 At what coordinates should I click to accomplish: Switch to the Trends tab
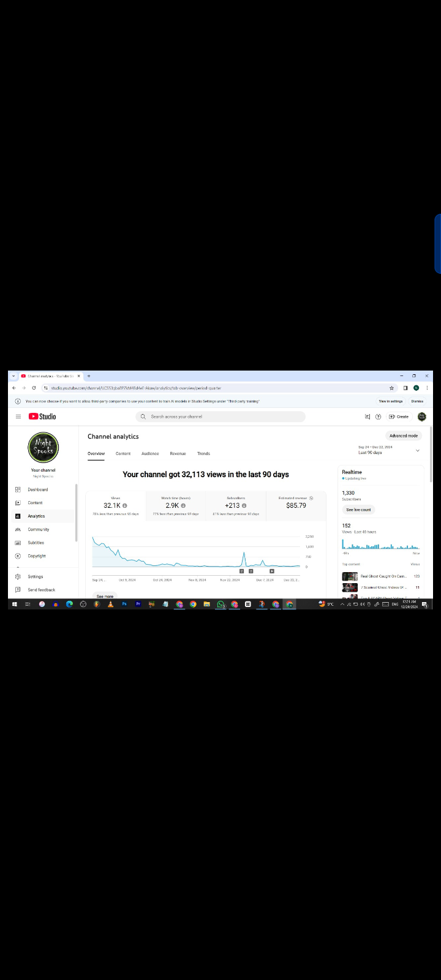point(203,454)
